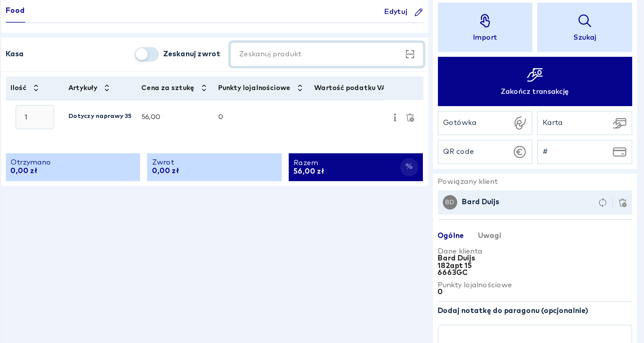
Task: Sort table by Artykuły column
Action: point(107,88)
